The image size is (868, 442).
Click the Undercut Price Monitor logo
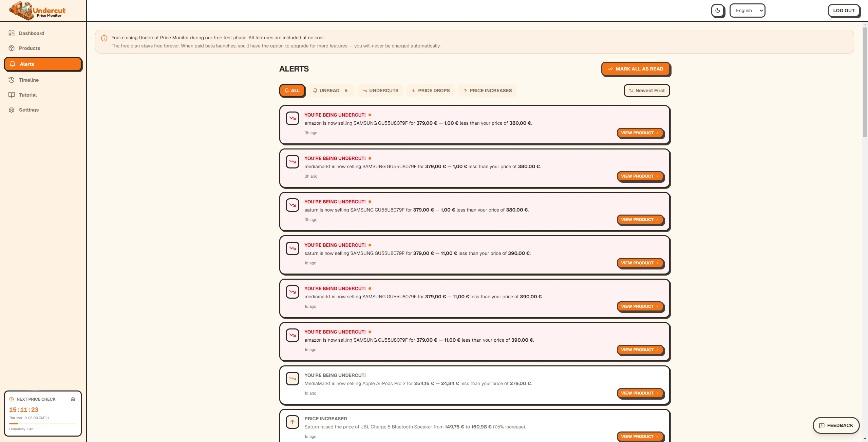(37, 11)
